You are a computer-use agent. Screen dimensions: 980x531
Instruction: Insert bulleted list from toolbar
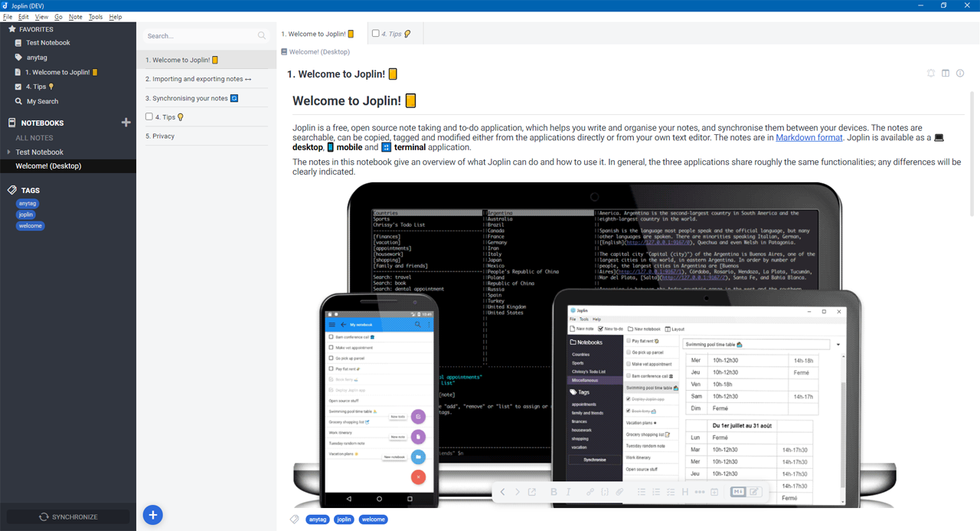coord(642,492)
